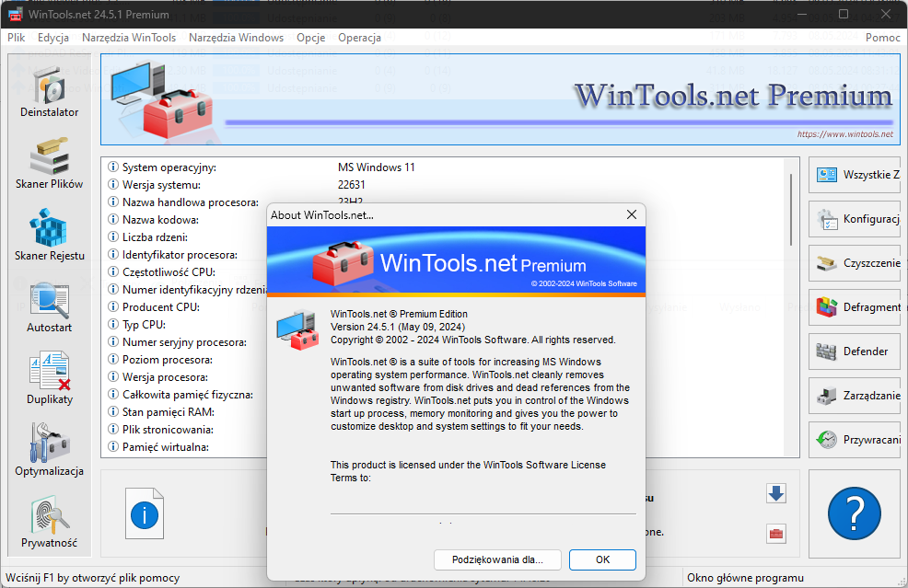Select the Autostart manager icon
The image size is (908, 588).
49,307
